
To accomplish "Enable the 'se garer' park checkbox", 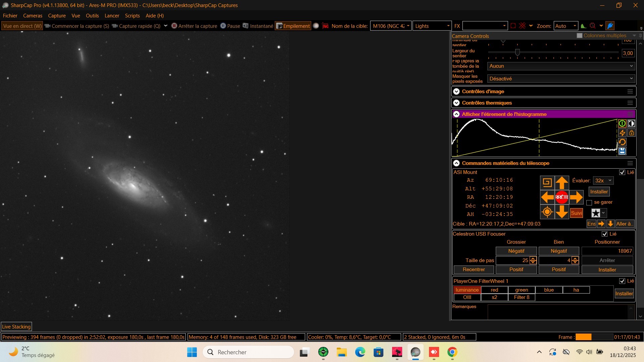I will [x=589, y=202].
